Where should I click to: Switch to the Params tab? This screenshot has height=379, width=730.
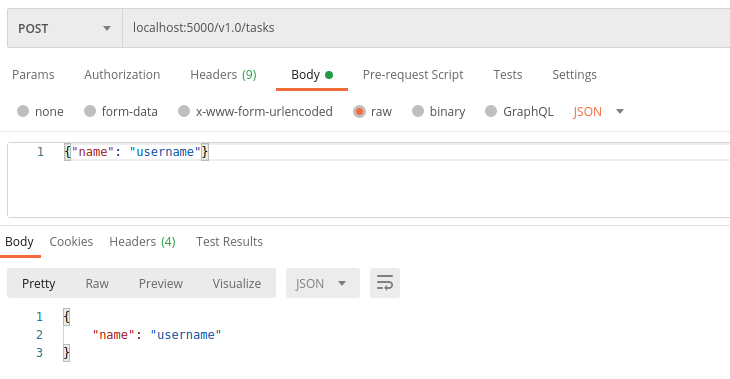click(33, 74)
